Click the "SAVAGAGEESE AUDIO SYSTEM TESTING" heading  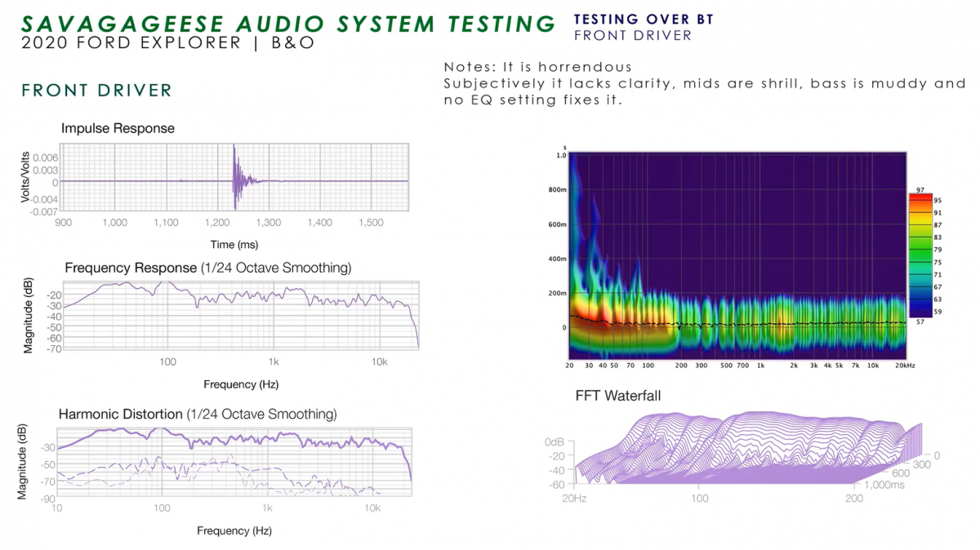point(288,23)
